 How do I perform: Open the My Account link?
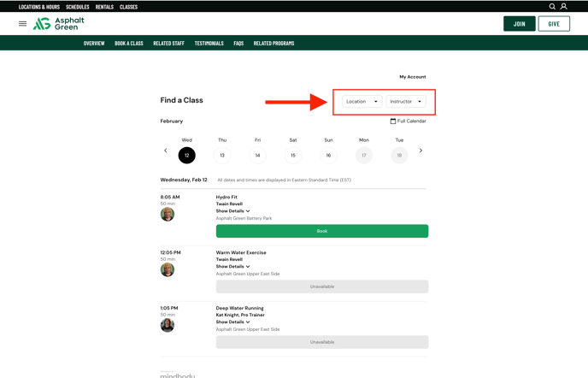click(412, 77)
